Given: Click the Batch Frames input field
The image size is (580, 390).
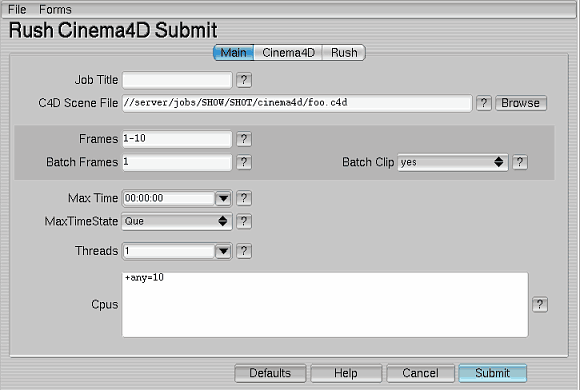Looking at the screenshot, I should [x=177, y=162].
